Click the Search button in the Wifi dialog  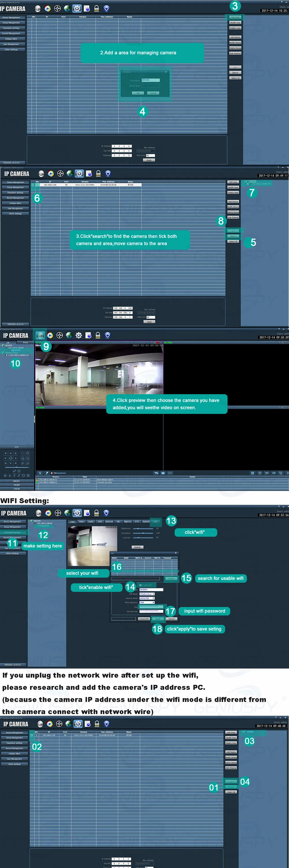pos(171,579)
